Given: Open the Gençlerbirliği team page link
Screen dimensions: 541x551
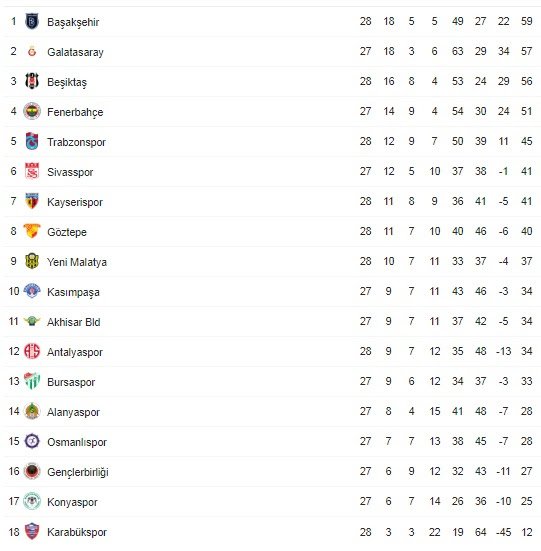Looking at the screenshot, I should point(78,472).
